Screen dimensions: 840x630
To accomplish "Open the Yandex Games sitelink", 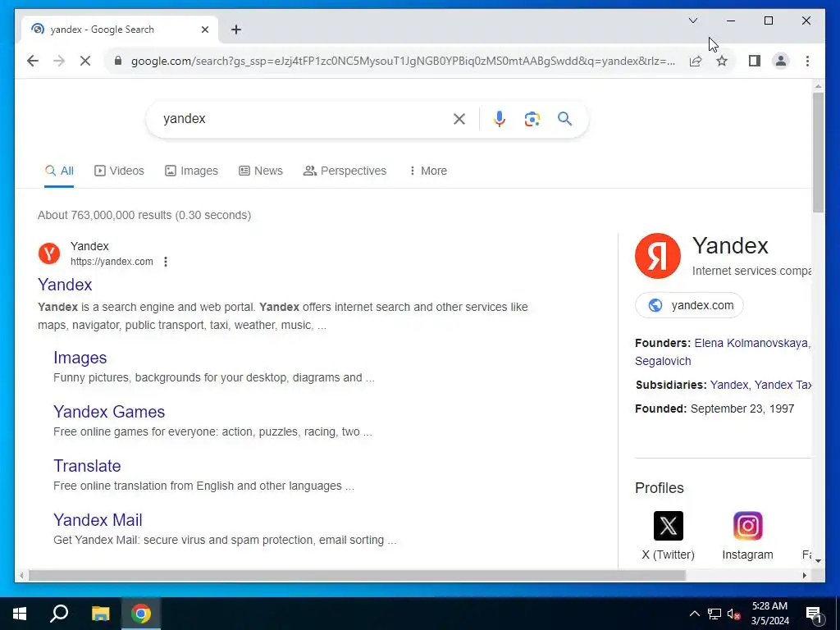I will coord(109,412).
